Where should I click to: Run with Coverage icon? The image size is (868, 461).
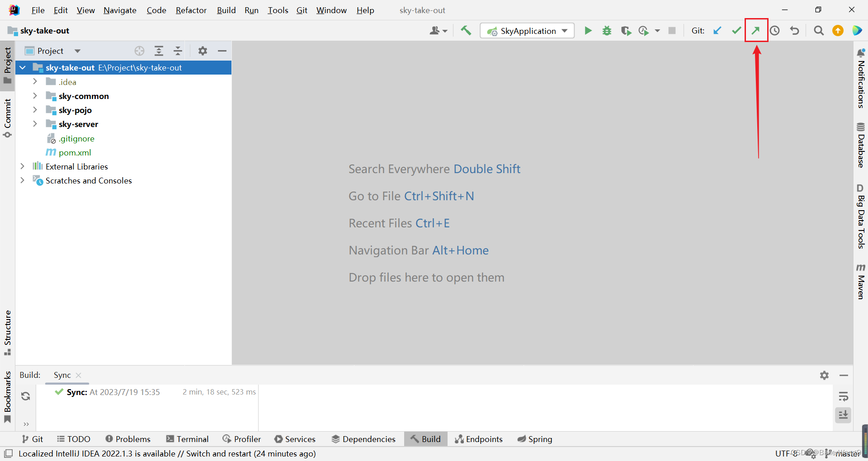click(626, 30)
